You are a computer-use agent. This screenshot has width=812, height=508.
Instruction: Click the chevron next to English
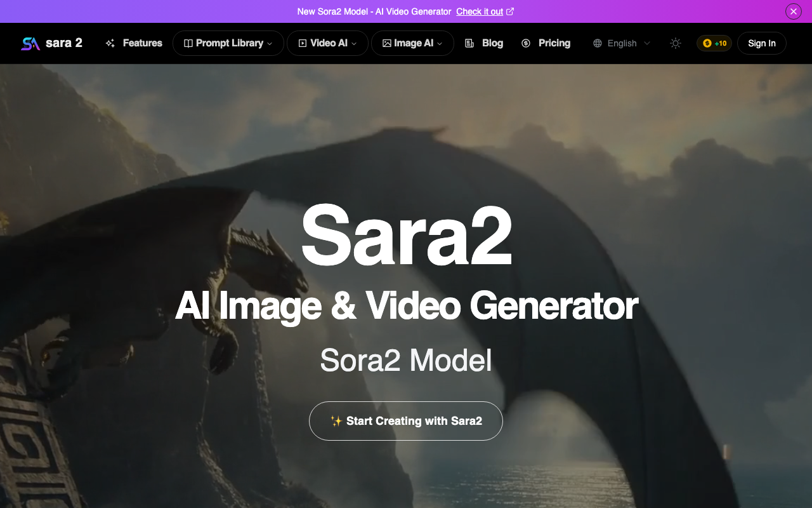coord(647,43)
